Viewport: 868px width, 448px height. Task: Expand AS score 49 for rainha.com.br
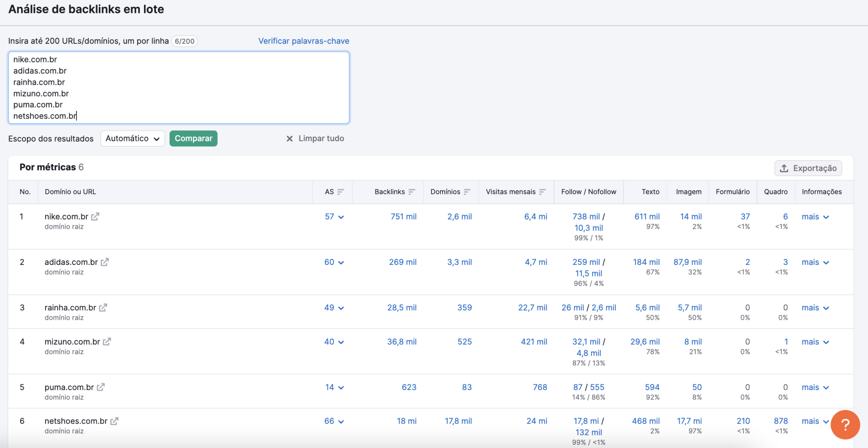(x=334, y=308)
